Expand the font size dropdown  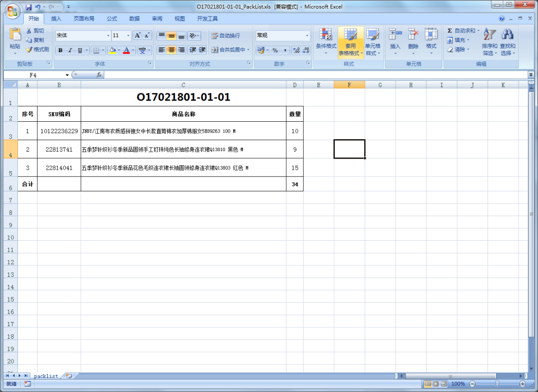pos(128,36)
